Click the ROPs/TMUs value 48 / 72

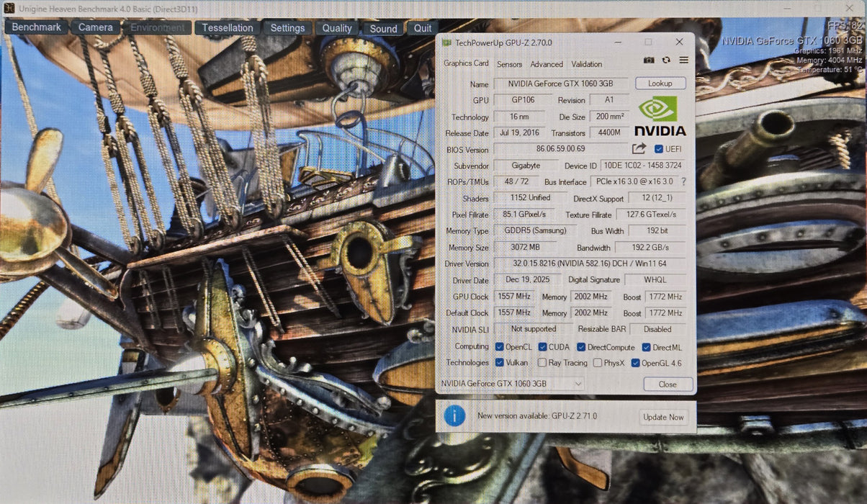point(518,182)
